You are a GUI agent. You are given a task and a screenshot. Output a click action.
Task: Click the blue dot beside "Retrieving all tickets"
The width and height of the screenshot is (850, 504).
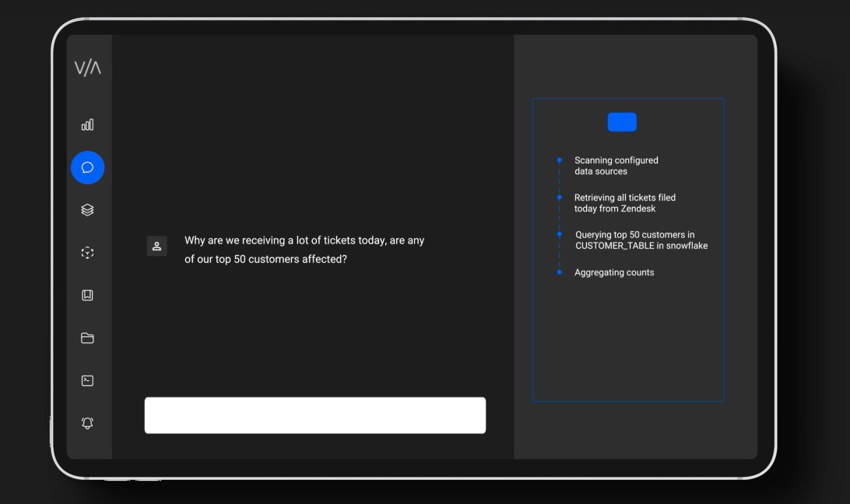coord(559,198)
